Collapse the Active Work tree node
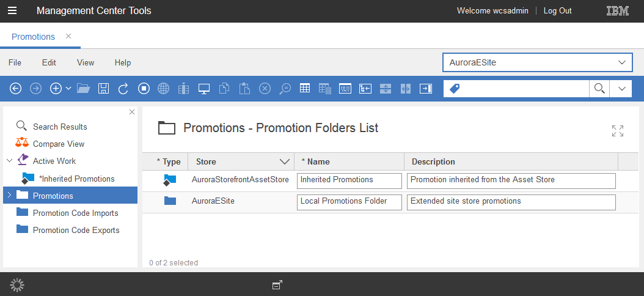 click(9, 161)
